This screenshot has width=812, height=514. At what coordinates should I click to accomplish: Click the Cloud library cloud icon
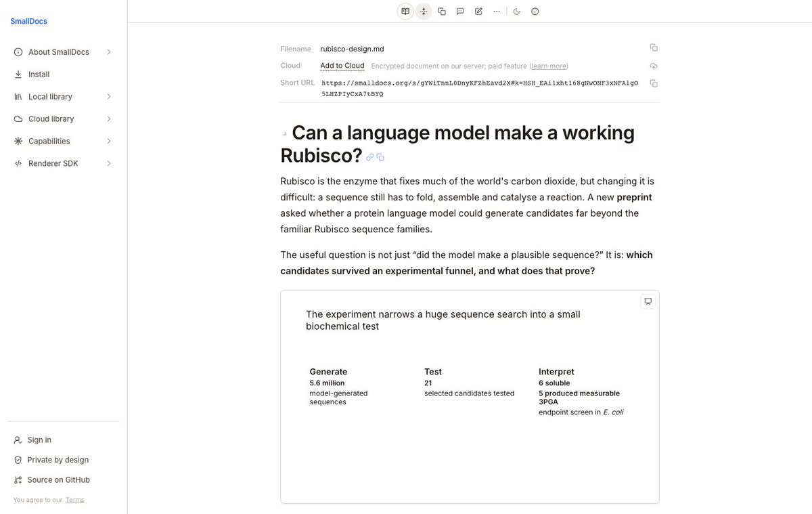18,119
